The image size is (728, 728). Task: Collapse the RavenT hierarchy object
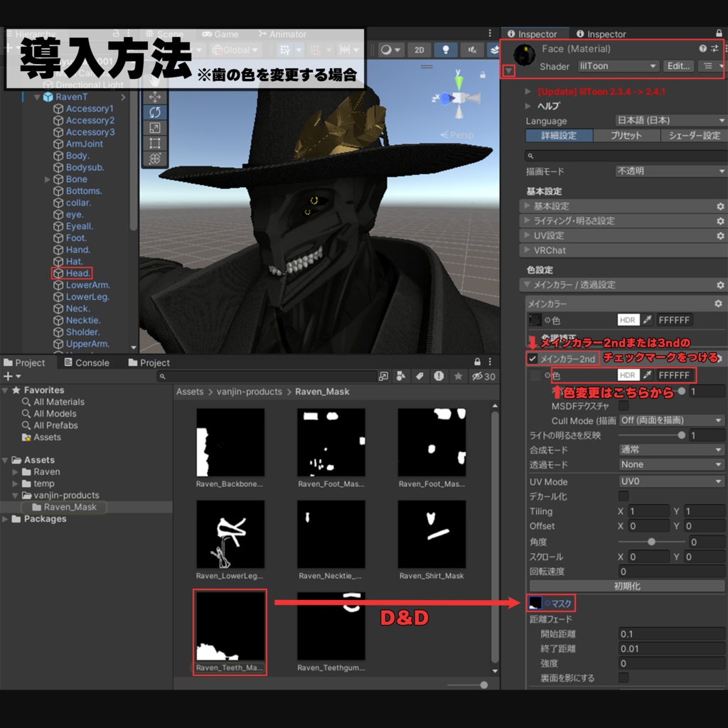[37, 97]
